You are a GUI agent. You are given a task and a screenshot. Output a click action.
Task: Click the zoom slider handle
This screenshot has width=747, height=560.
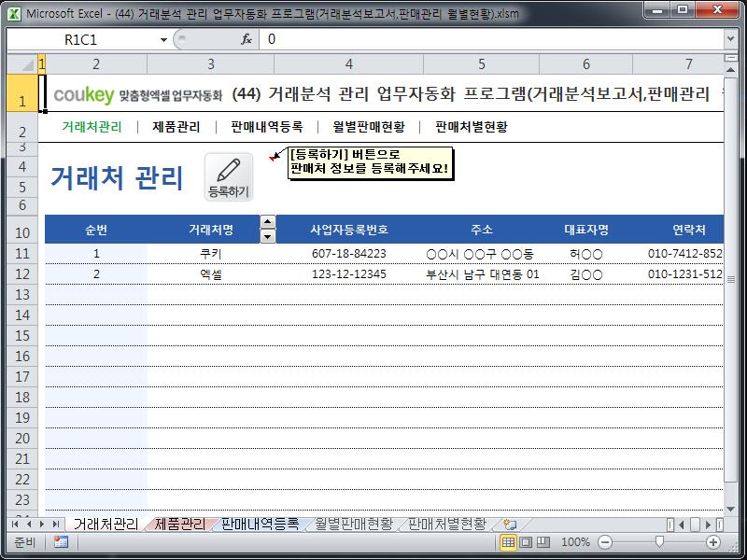tap(659, 542)
